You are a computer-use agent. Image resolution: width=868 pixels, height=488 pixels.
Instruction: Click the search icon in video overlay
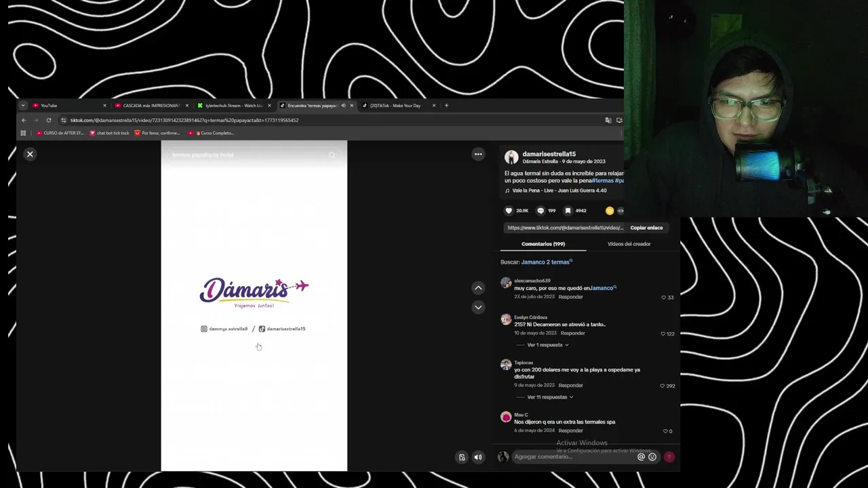click(332, 155)
